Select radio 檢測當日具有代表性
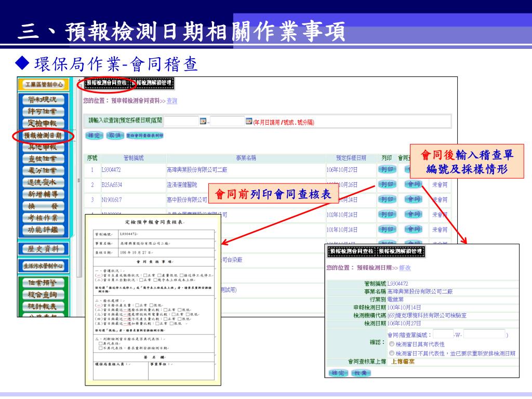Viewport: 532px width, 399px height. [392, 344]
